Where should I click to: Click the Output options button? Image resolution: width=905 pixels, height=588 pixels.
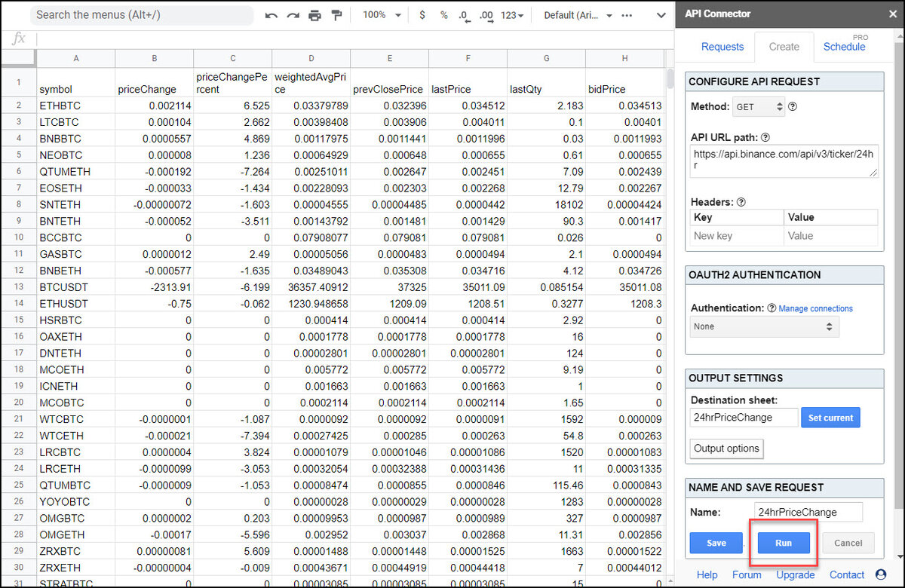point(727,449)
